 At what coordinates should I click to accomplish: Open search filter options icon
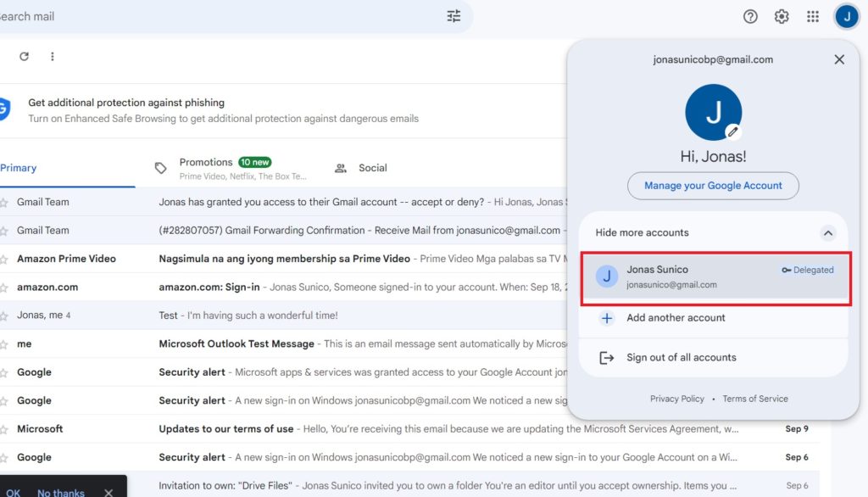click(453, 16)
